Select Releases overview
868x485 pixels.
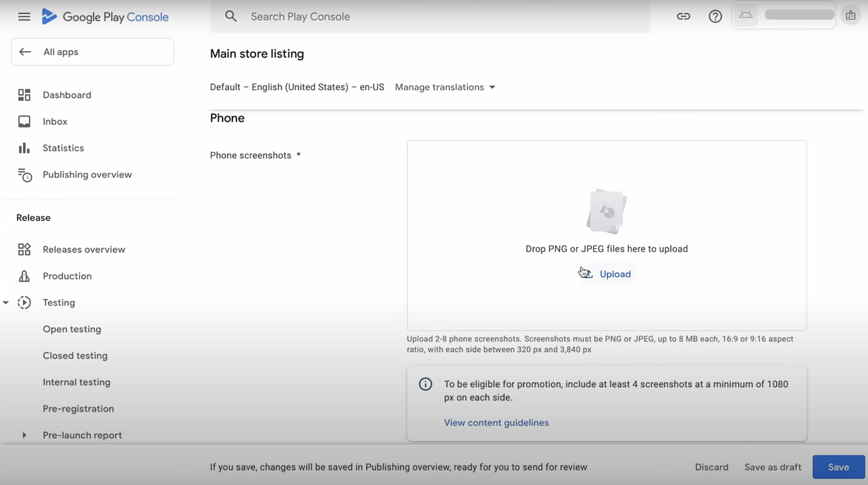pyautogui.click(x=84, y=249)
